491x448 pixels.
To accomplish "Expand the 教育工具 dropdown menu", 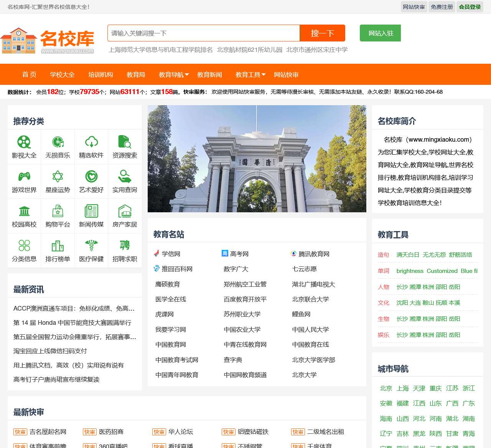I will point(249,74).
